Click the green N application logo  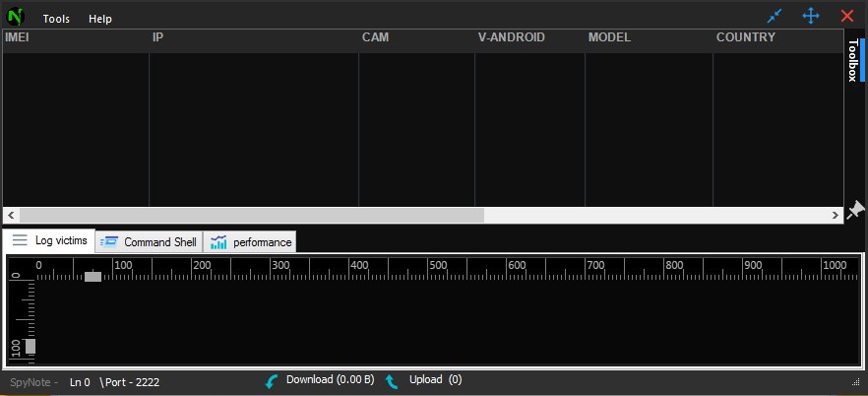point(15,17)
